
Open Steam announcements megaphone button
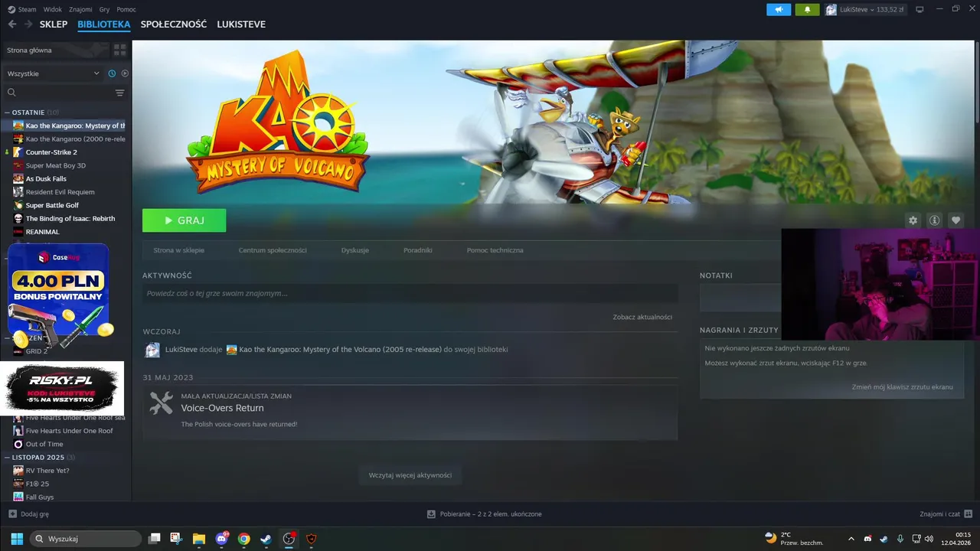[779, 9]
